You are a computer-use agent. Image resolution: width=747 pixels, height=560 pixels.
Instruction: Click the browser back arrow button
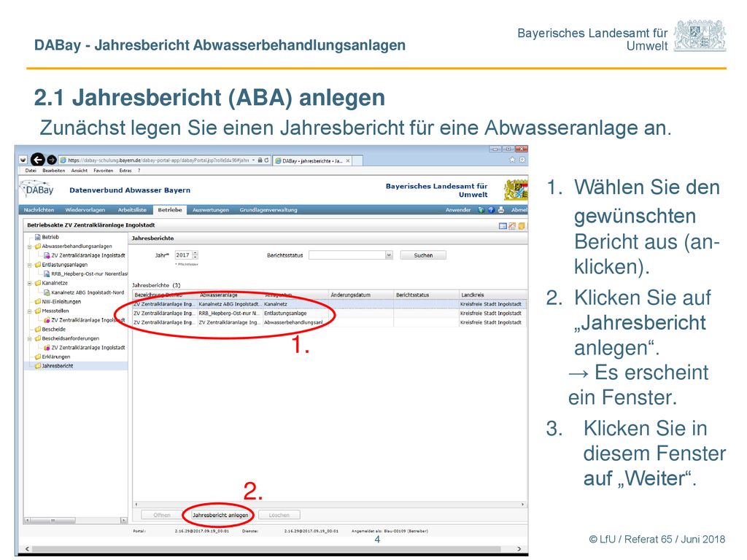pos(38,160)
